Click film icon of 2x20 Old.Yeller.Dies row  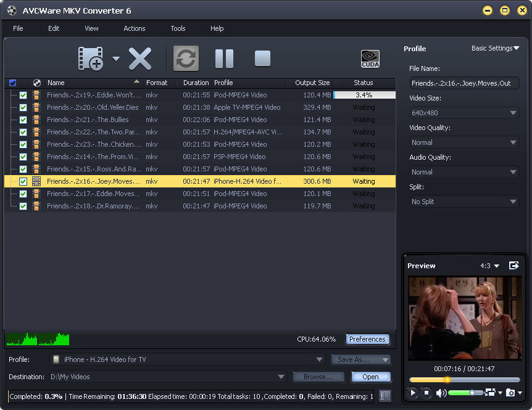coord(36,107)
